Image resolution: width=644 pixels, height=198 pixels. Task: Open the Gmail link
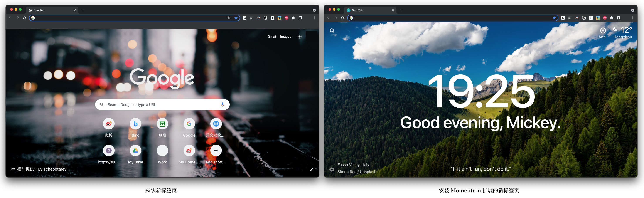pos(272,37)
